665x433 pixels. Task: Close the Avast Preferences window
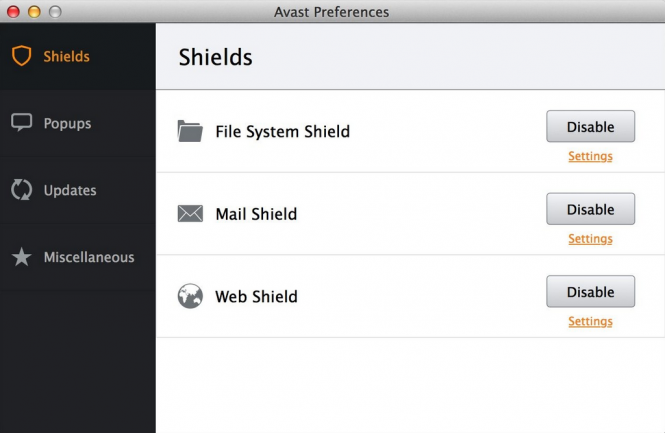click(14, 11)
